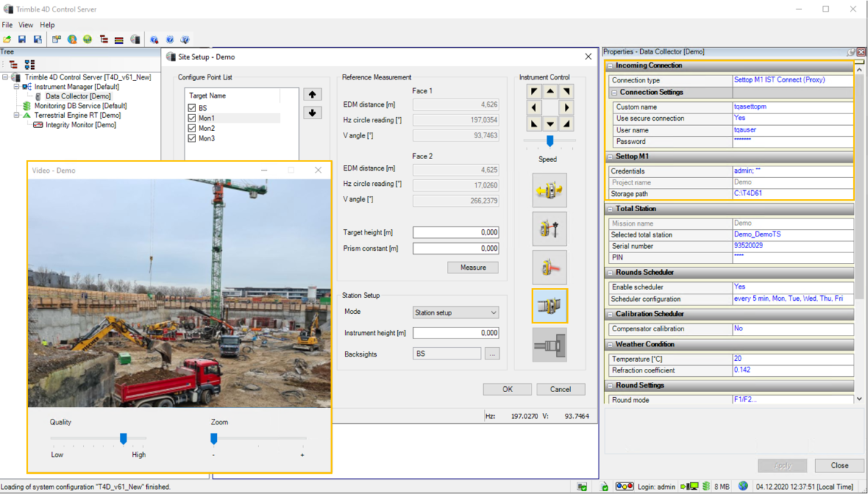Select Integrity Monitor [Demo] tree item
The image size is (868, 494).
80,125
